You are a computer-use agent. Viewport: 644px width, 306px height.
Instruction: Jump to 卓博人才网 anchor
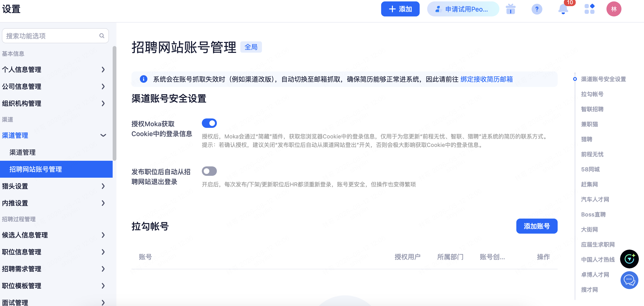click(x=595, y=275)
